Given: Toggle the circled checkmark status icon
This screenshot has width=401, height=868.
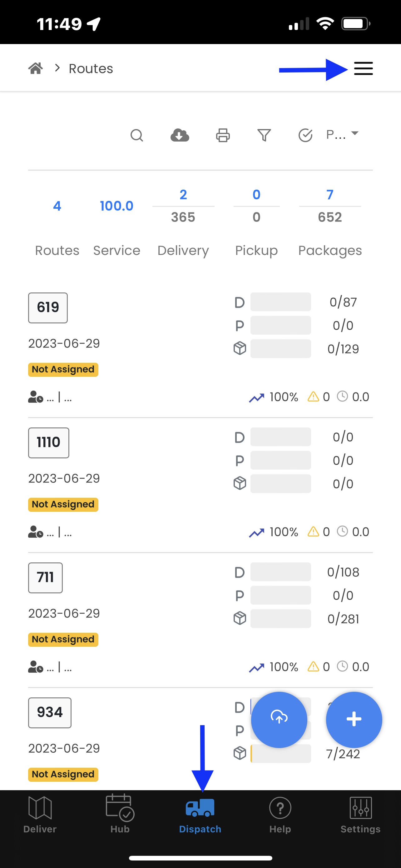Looking at the screenshot, I should tap(305, 136).
